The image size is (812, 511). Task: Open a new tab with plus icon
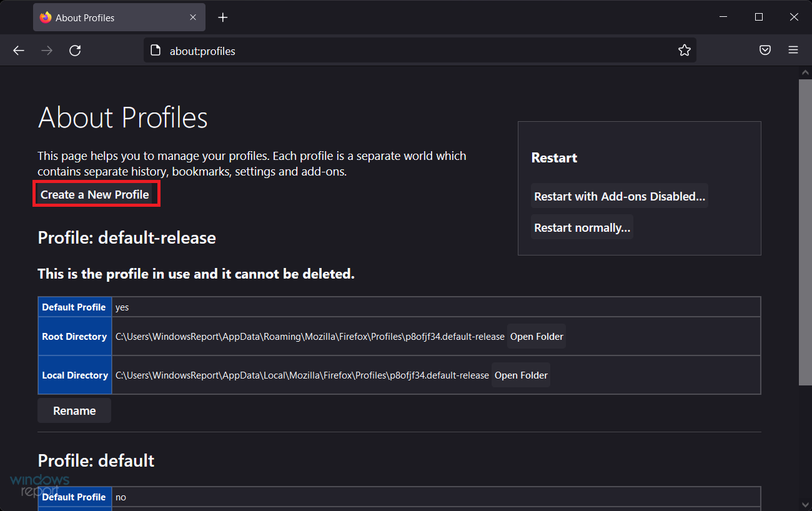click(x=223, y=17)
